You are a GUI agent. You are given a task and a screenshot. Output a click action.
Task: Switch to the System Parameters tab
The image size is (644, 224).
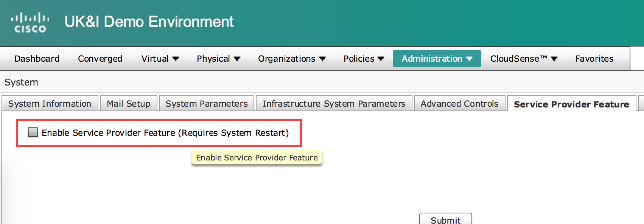point(207,104)
